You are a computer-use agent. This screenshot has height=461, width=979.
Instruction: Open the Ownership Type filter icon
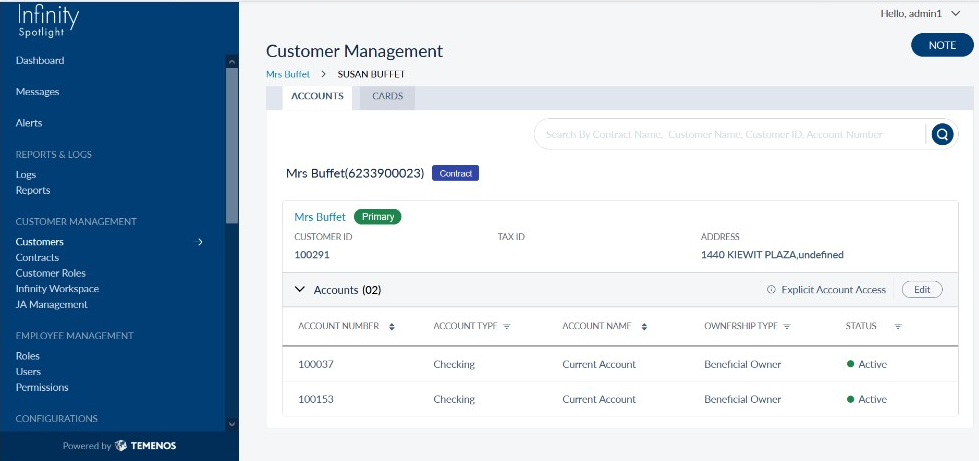click(787, 326)
